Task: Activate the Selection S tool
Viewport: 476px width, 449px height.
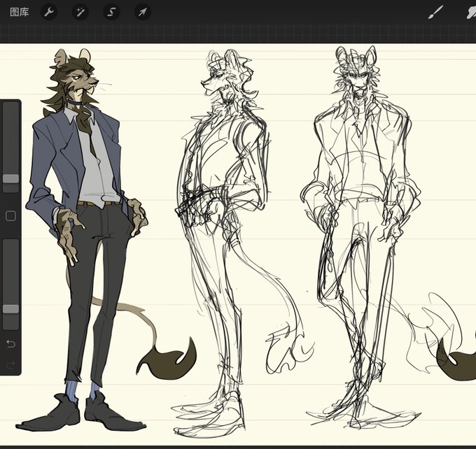Action: tap(111, 12)
